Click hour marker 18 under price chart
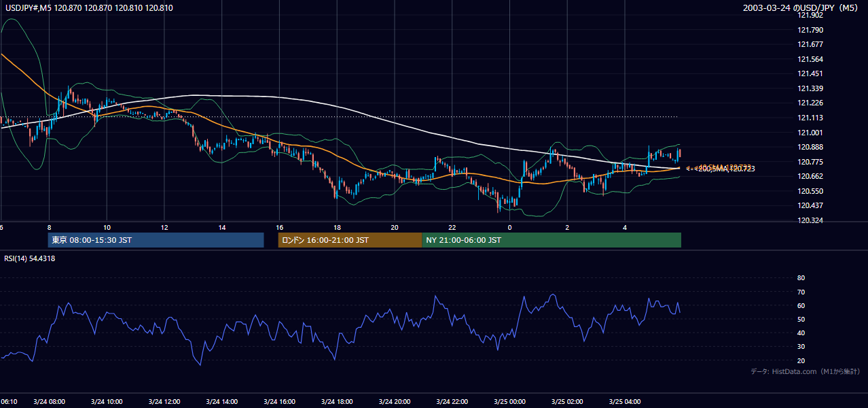 pyautogui.click(x=337, y=228)
